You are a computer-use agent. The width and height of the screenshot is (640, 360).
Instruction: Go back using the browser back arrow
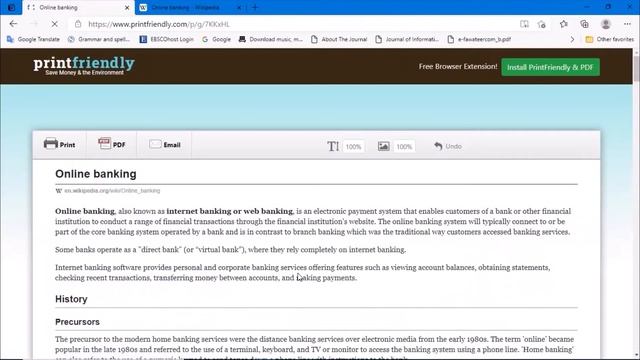click(x=13, y=24)
